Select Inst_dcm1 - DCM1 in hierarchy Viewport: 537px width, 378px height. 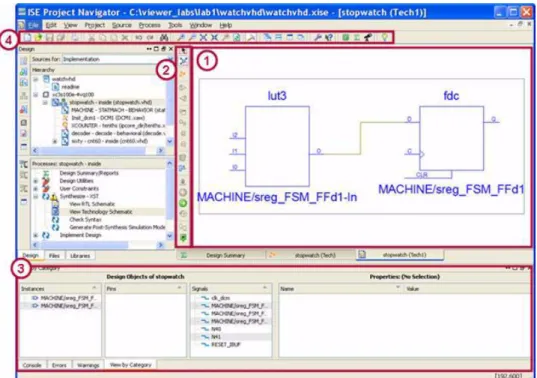pyautogui.click(x=108, y=118)
